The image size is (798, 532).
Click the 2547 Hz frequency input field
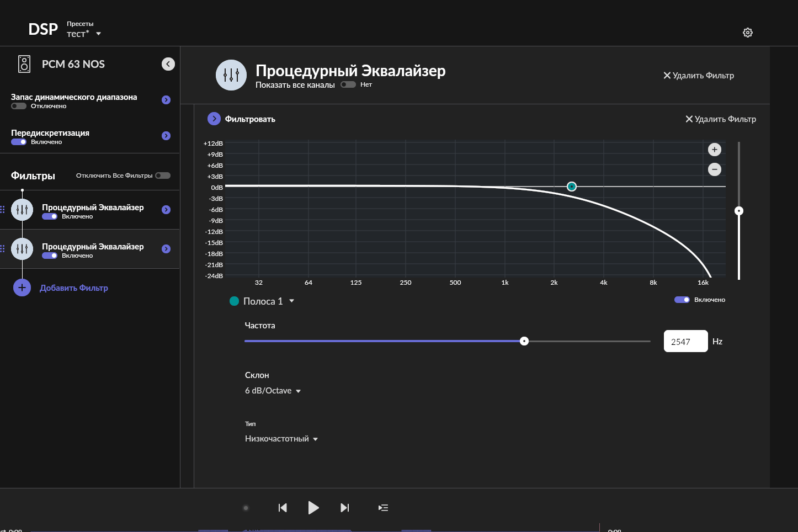tap(686, 341)
